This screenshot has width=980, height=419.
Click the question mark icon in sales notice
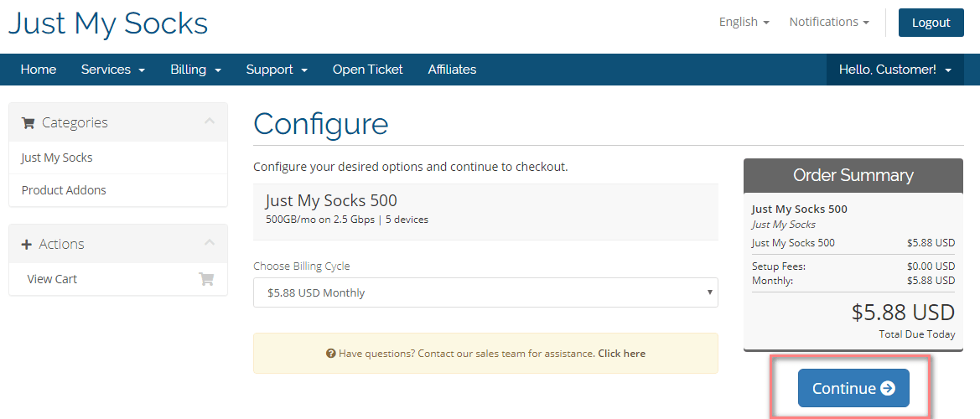pyautogui.click(x=331, y=354)
